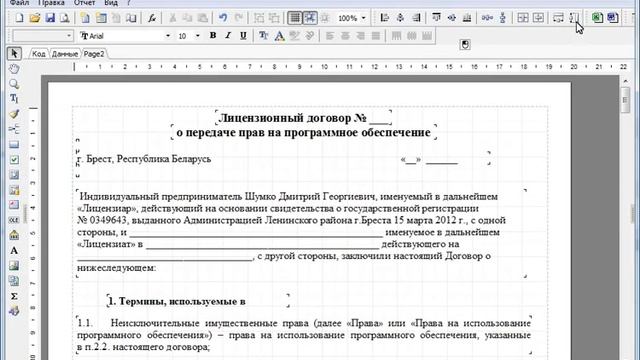The width and height of the screenshot is (640, 360).
Task: Open print preview with the magnifier page icon
Action: point(64,18)
